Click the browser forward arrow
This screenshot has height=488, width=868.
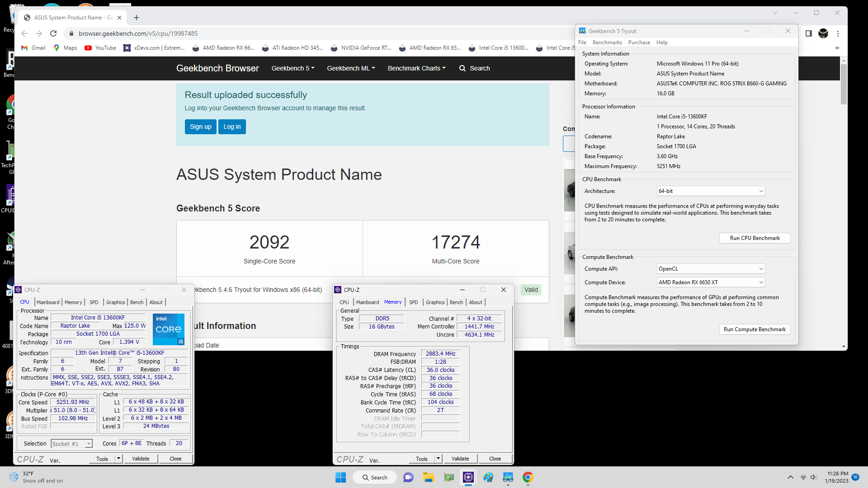click(39, 33)
